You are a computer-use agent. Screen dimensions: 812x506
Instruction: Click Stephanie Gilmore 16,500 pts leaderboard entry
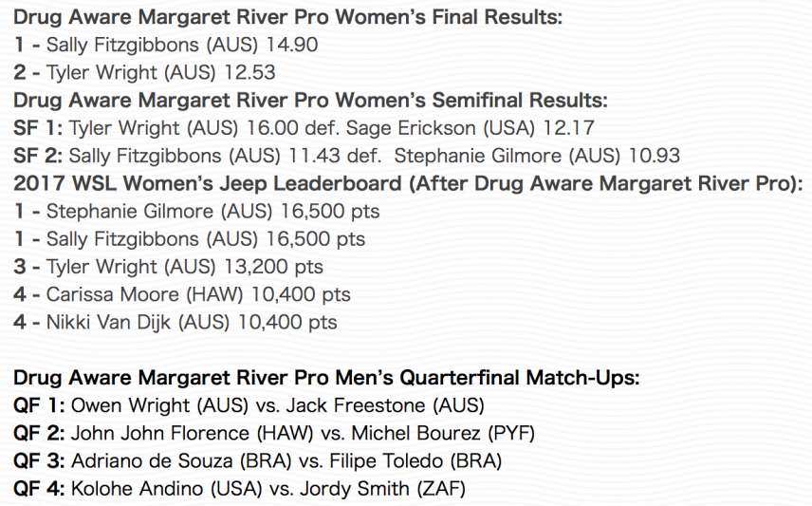pos(196,211)
